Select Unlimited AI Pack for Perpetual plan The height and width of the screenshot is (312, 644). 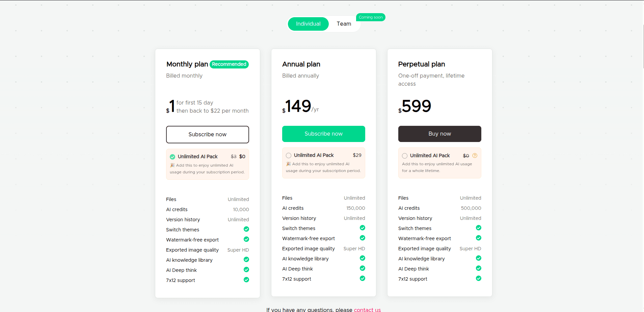405,156
